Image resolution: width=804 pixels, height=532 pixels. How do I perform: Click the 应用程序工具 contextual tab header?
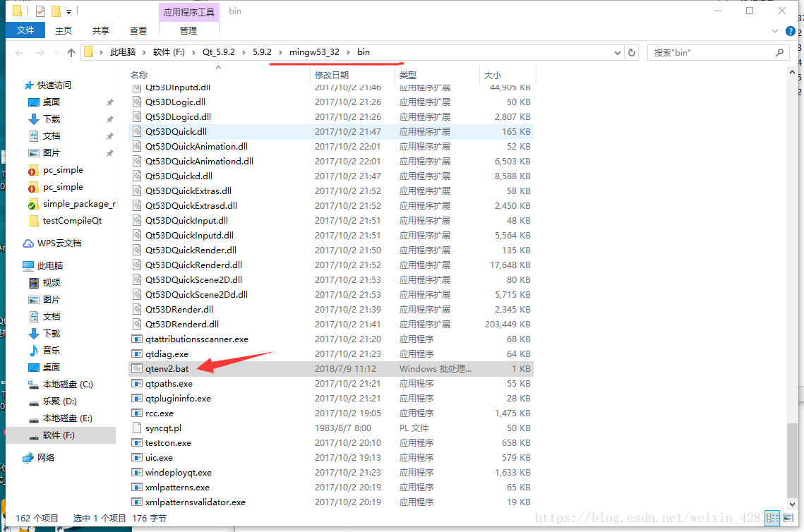(188, 12)
